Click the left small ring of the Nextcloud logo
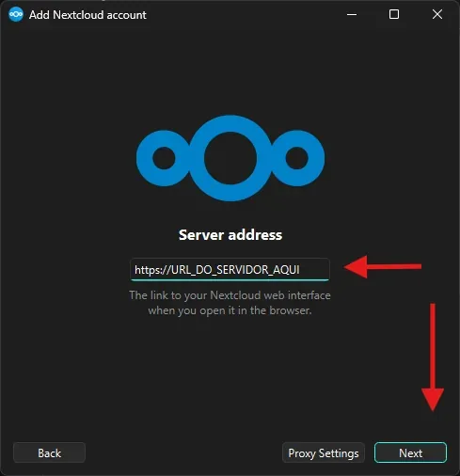 (x=164, y=158)
